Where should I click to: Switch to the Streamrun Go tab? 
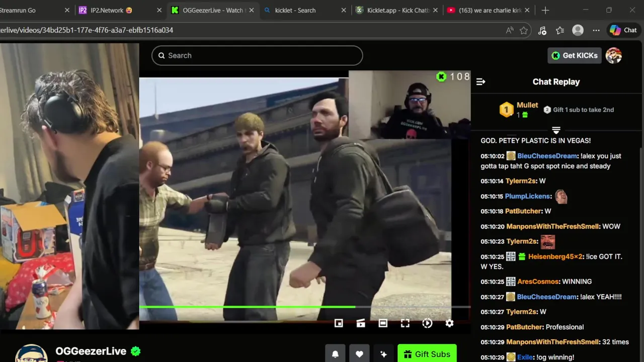point(30,10)
